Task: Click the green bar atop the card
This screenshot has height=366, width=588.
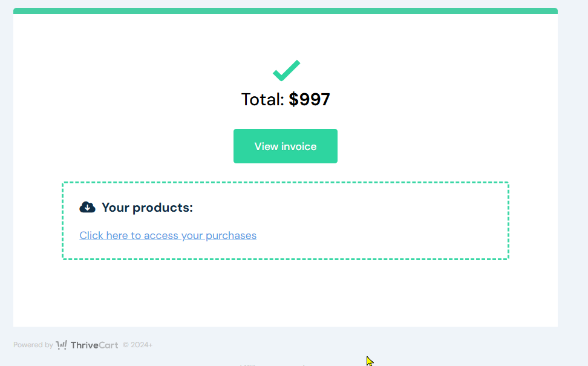Action: pyautogui.click(x=286, y=11)
